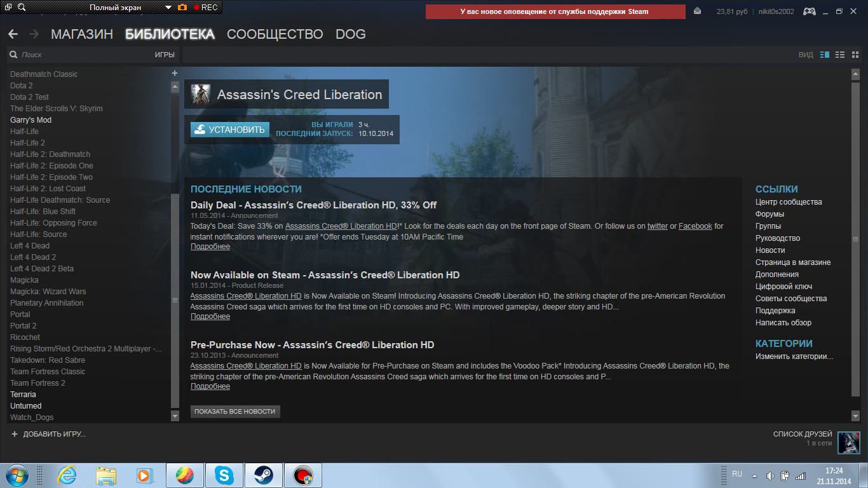Click the УСТАНОВИТЬ install button
Screen dimensions: 868x488
230,130
